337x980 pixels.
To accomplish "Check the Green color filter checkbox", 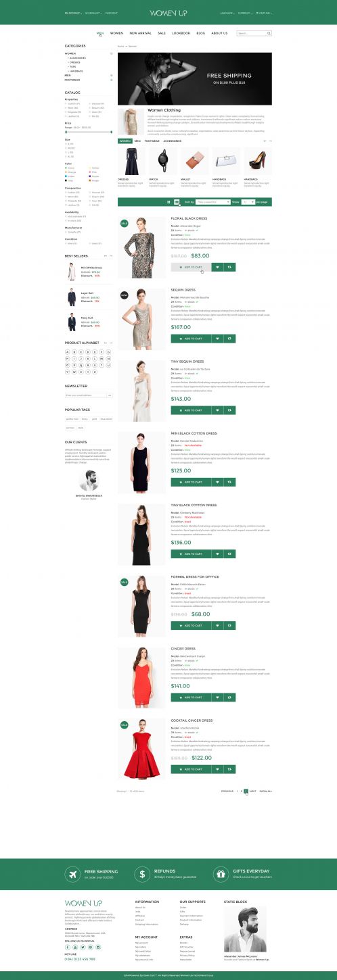I will point(66,168).
